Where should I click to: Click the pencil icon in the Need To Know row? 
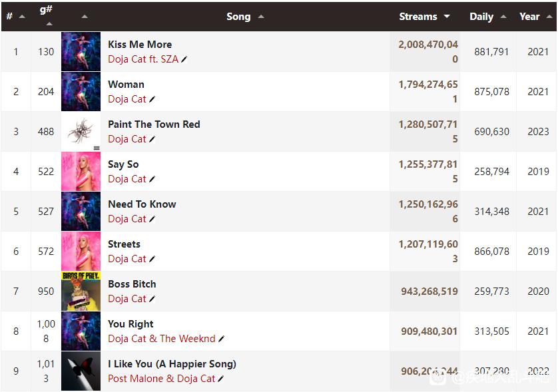tap(152, 219)
